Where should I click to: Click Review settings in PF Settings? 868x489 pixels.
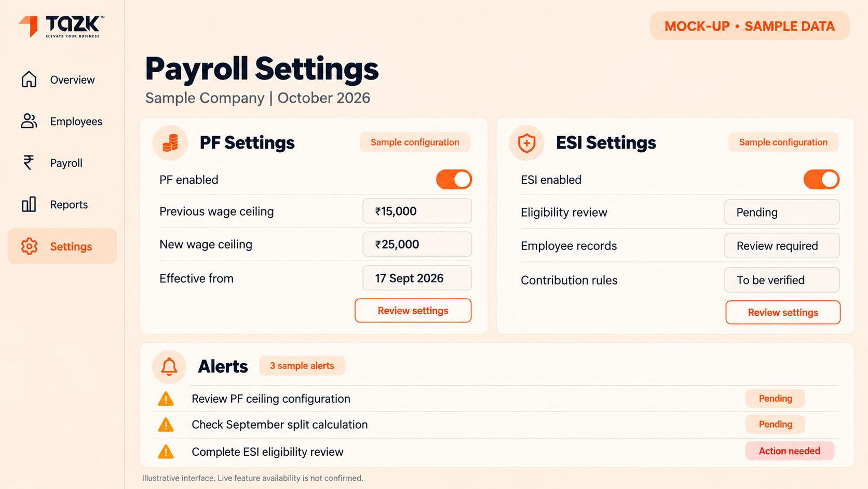point(413,310)
